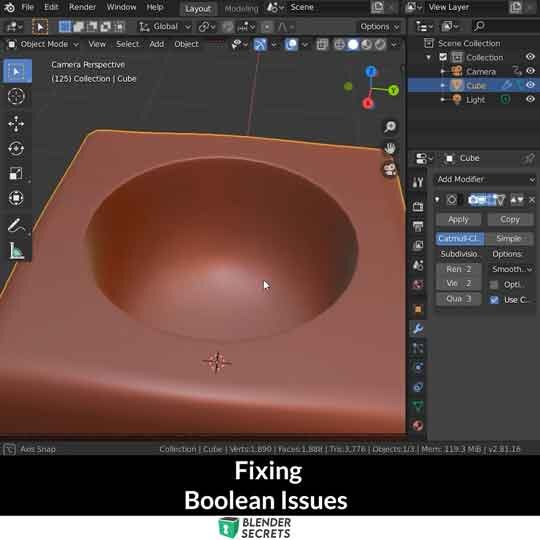
Task: Switch to solid shading mode
Action: click(353, 44)
